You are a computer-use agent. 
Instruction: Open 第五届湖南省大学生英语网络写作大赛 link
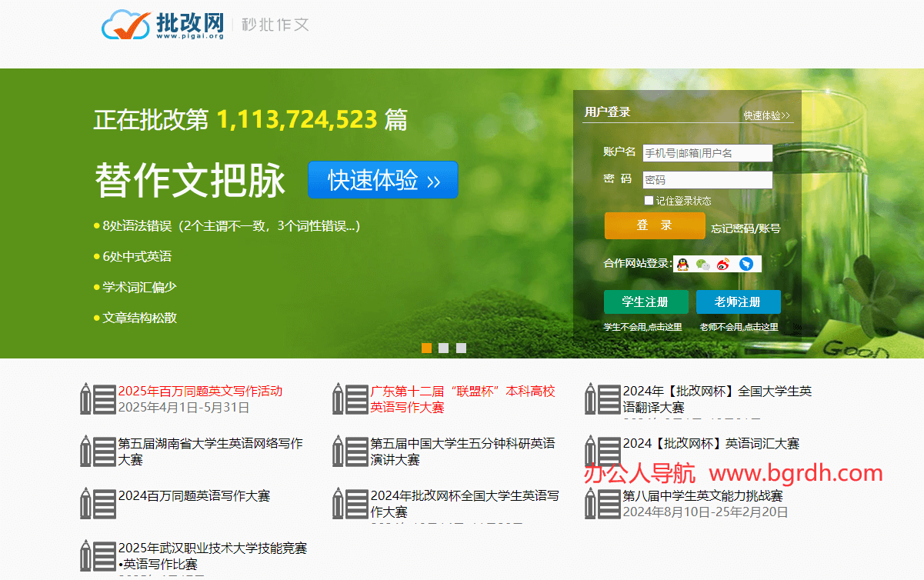210,452
